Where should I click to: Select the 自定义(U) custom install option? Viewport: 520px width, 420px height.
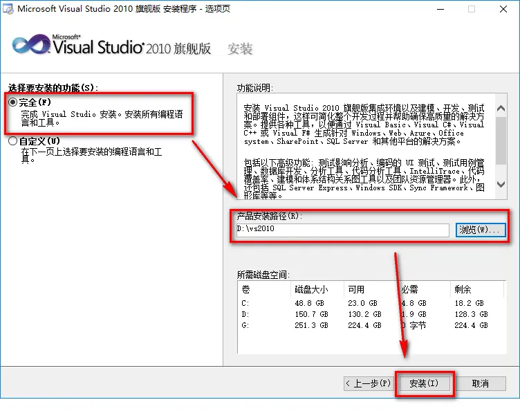[x=13, y=141]
